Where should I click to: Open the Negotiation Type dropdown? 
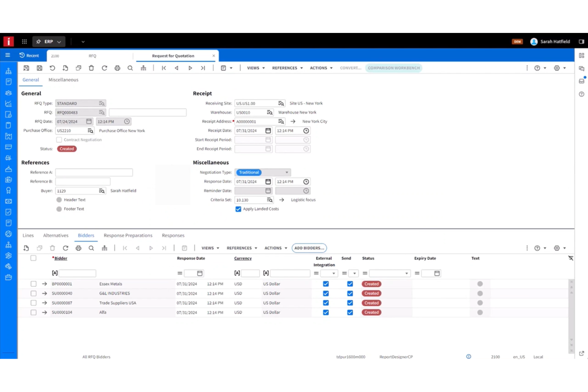click(286, 172)
